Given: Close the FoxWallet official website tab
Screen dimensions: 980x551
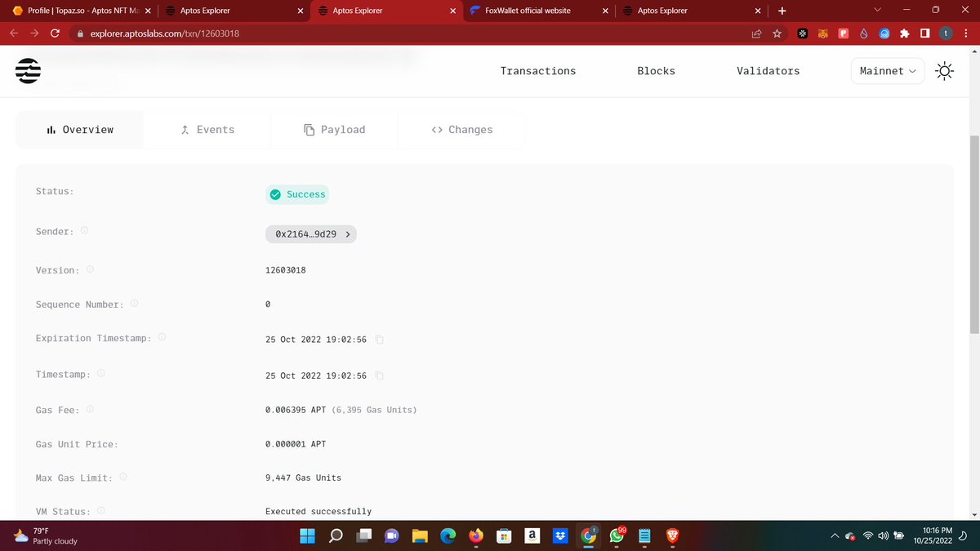Looking at the screenshot, I should (x=605, y=11).
